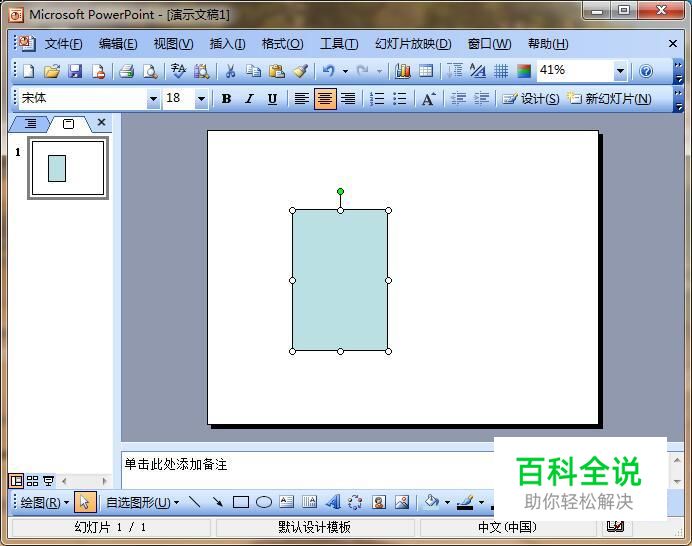Copy the selected shape using the Copy icon

coord(253,71)
